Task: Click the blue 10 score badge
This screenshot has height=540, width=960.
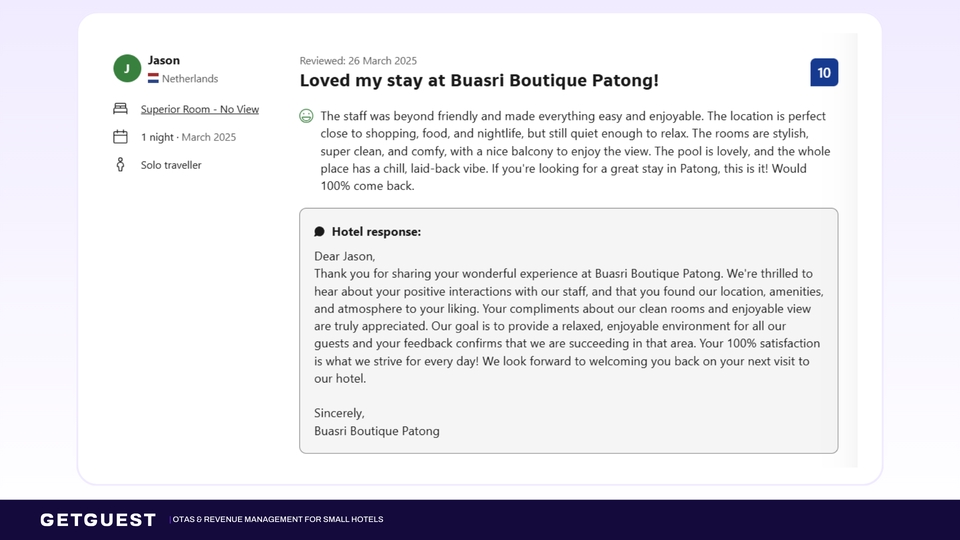Action: point(824,72)
